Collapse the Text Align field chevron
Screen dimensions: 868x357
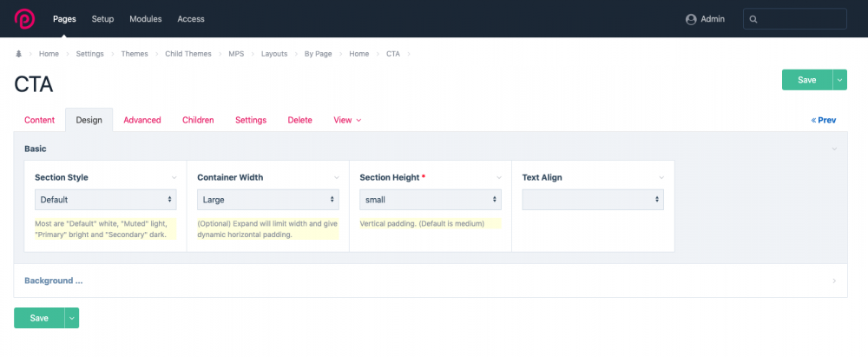point(661,177)
